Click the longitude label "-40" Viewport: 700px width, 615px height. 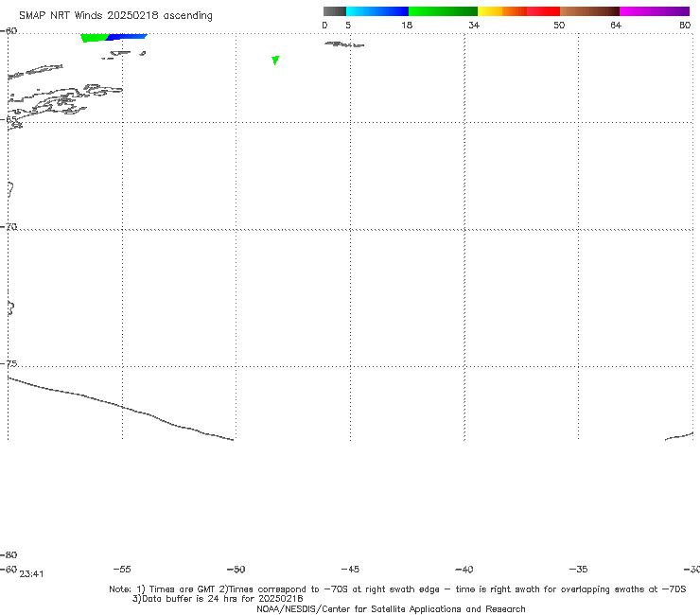[x=464, y=569]
